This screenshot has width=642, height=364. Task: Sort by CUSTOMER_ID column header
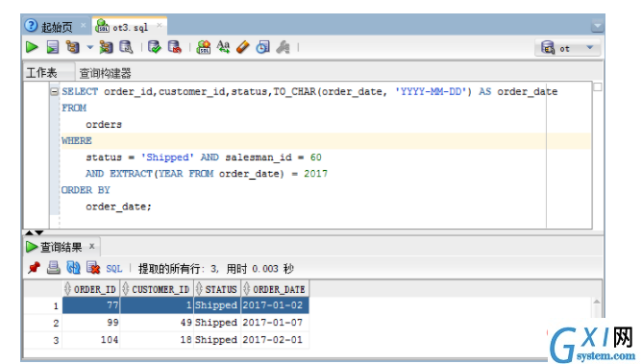pos(157,289)
